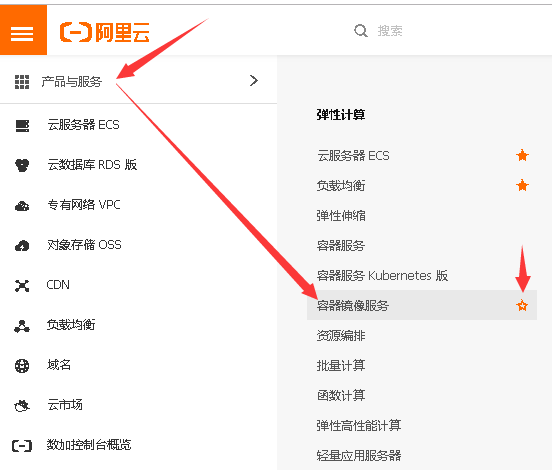
Task: Click the server icon for 云服务器 ECS
Action: (22, 126)
